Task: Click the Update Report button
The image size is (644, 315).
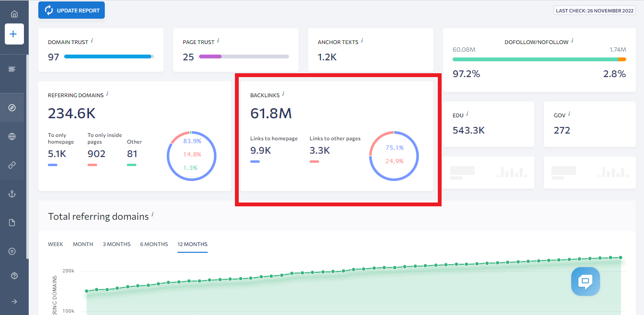Action: point(71,10)
